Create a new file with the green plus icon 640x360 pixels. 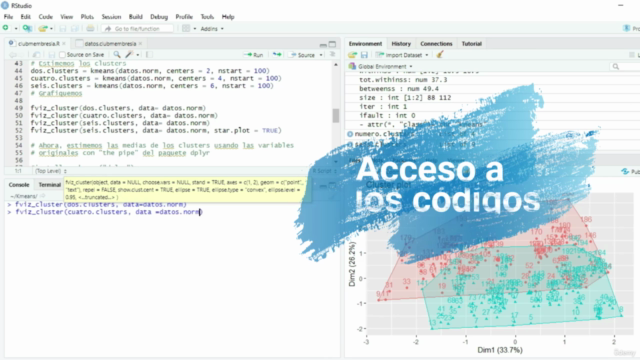(x=6, y=28)
